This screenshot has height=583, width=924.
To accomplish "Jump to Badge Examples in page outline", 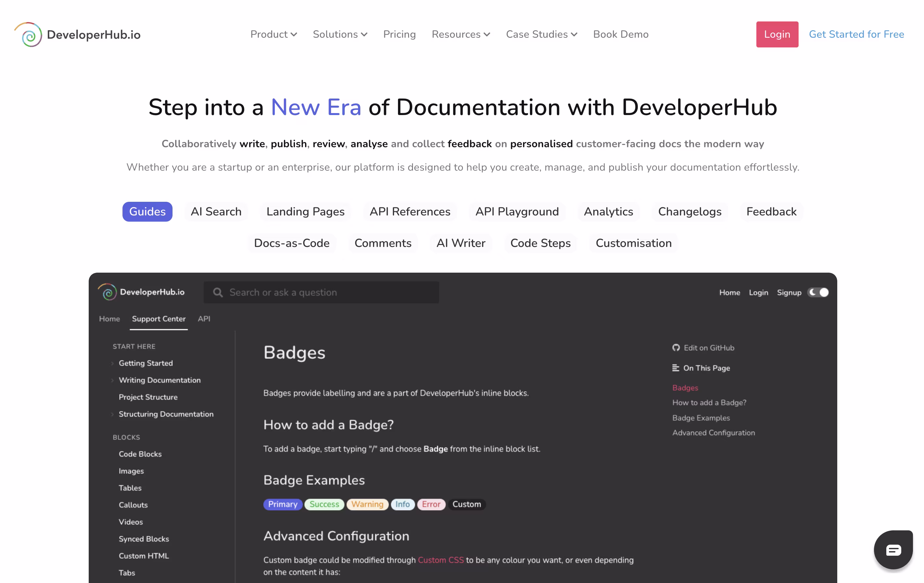I will click(701, 418).
